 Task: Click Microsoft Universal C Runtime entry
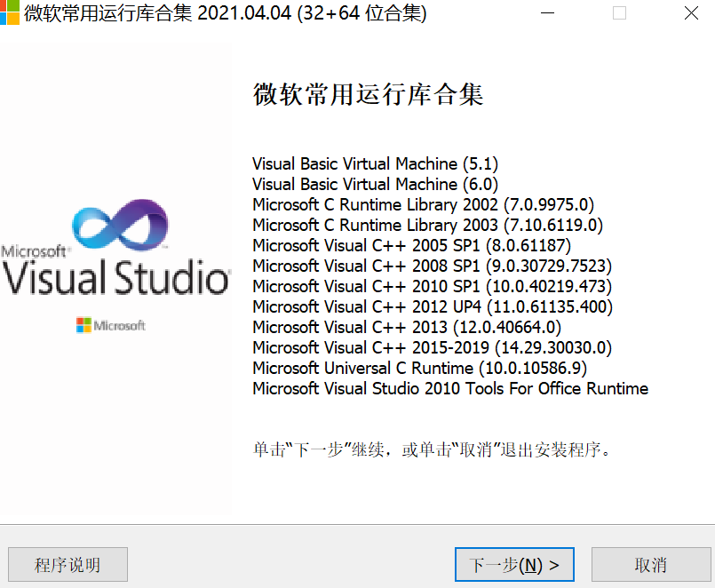[419, 368]
